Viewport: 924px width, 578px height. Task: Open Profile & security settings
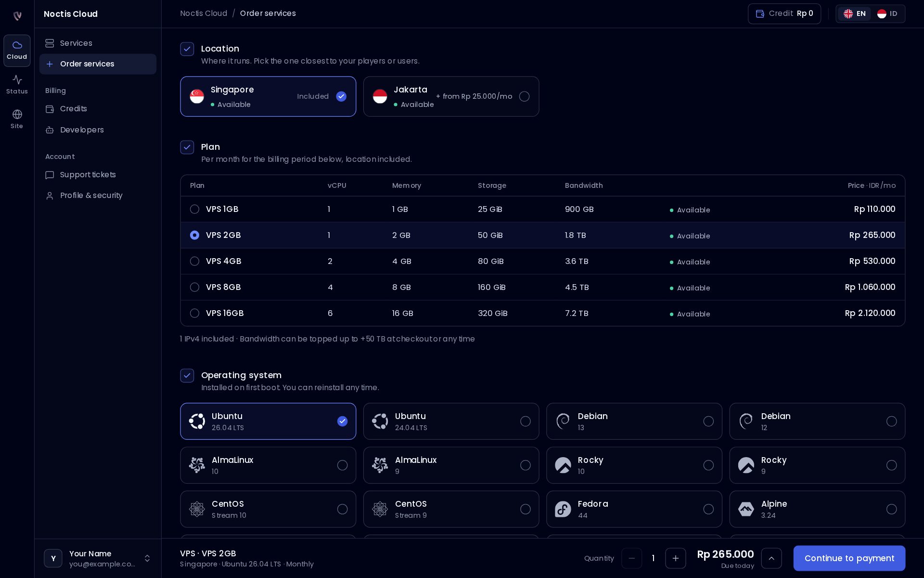click(98, 196)
